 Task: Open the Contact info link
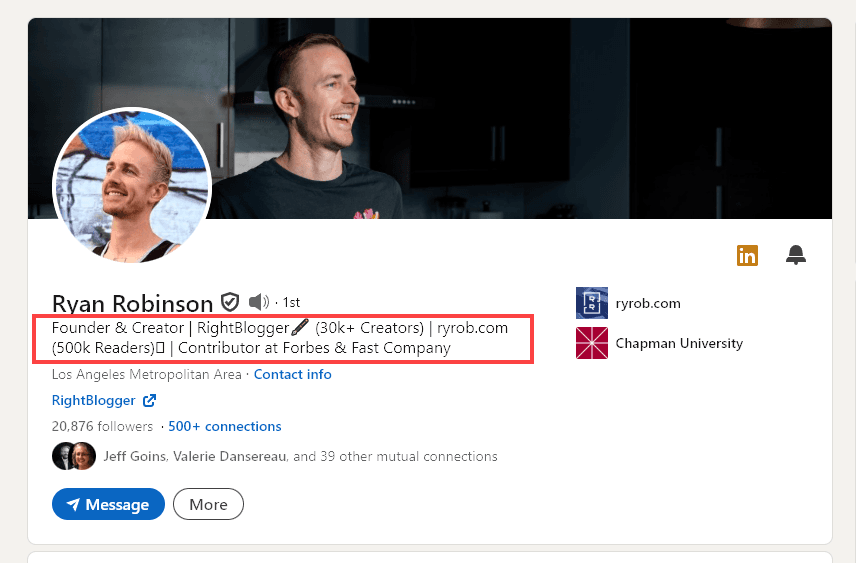(x=293, y=374)
